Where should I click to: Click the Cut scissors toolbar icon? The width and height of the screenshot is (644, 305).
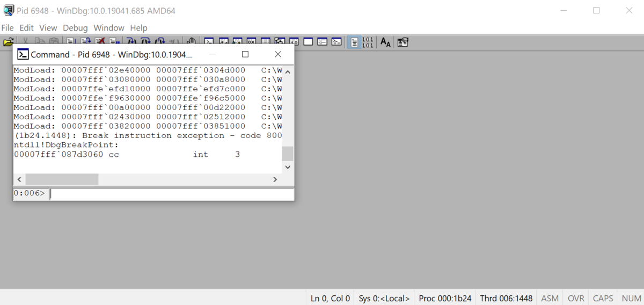coord(25,41)
